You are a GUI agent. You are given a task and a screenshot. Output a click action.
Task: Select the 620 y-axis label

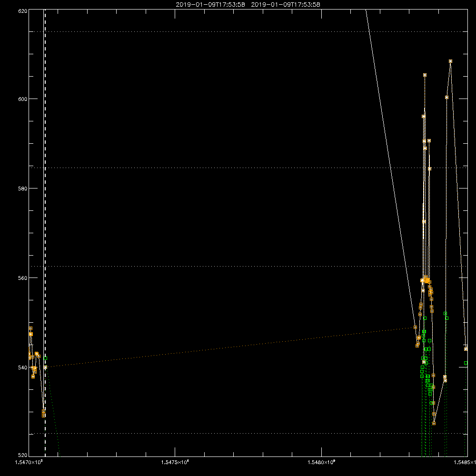coord(23,11)
